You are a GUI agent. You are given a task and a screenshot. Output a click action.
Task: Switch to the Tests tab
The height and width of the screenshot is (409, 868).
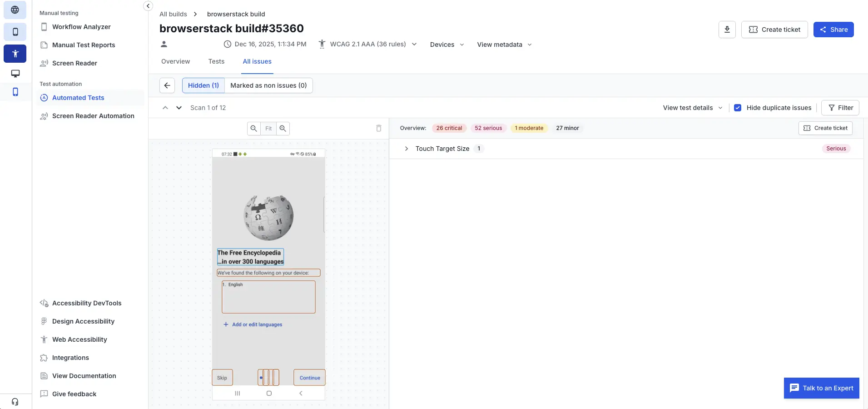tap(216, 61)
